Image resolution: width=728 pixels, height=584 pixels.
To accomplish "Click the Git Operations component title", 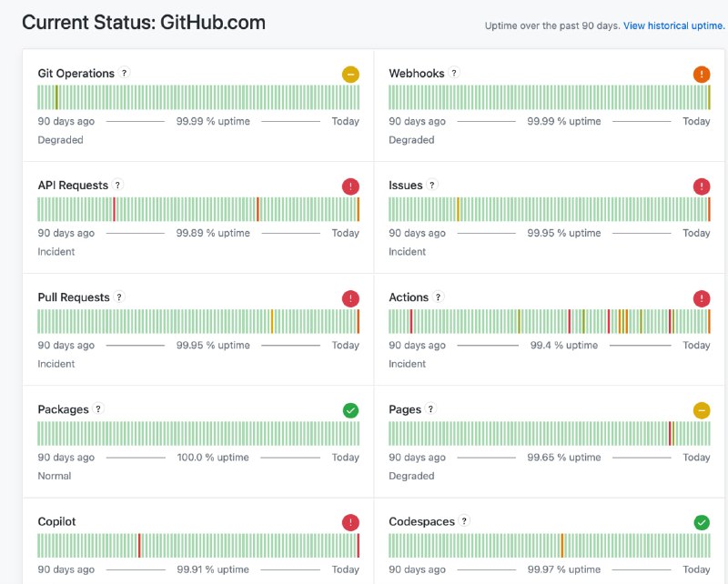I will [x=76, y=74].
